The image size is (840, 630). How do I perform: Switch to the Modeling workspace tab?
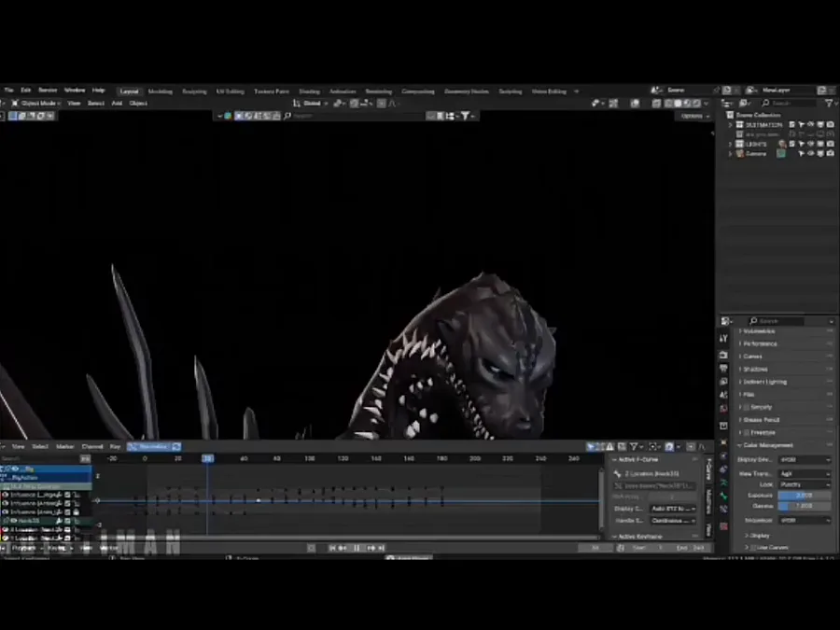click(x=161, y=91)
